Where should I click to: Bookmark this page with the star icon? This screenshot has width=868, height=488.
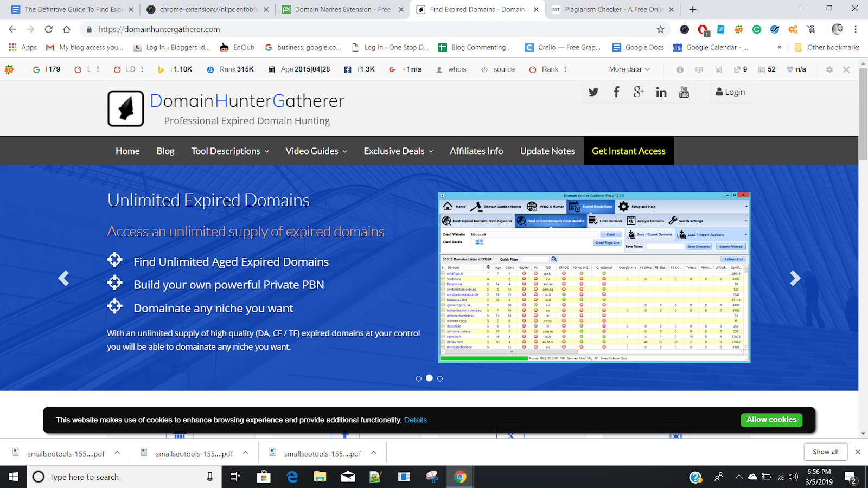tap(660, 29)
